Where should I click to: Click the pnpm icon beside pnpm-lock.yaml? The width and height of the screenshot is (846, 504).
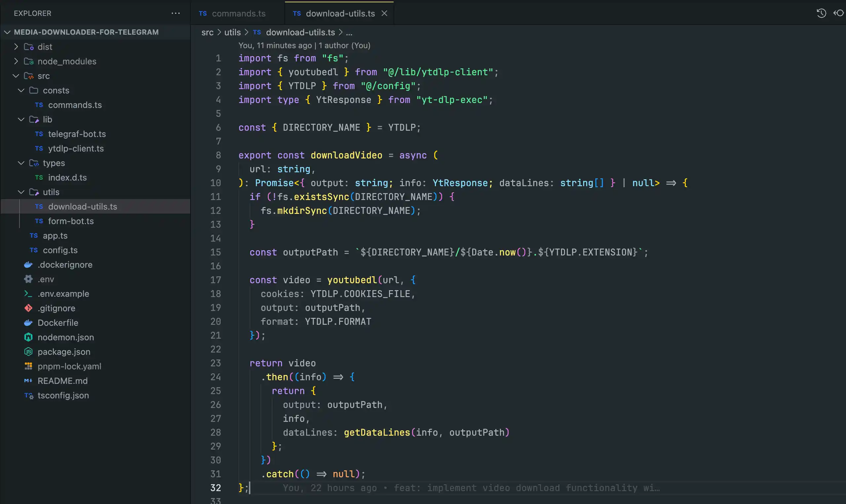coord(28,366)
